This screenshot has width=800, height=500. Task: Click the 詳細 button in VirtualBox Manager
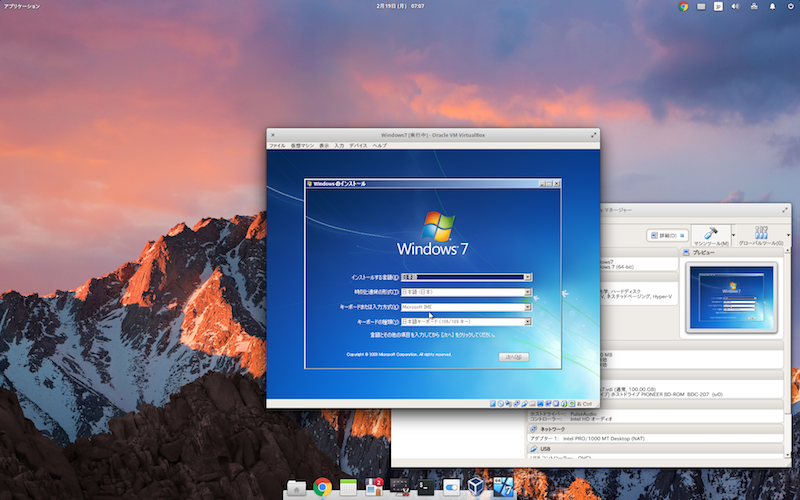665,236
